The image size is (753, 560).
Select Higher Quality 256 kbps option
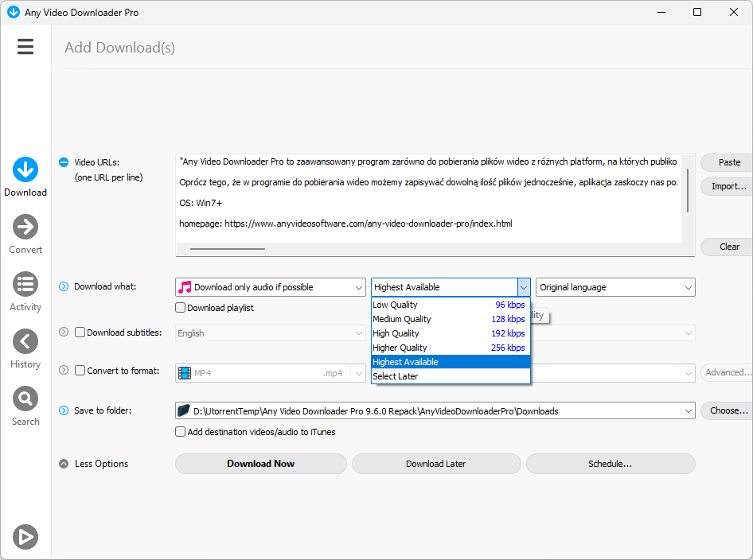451,348
